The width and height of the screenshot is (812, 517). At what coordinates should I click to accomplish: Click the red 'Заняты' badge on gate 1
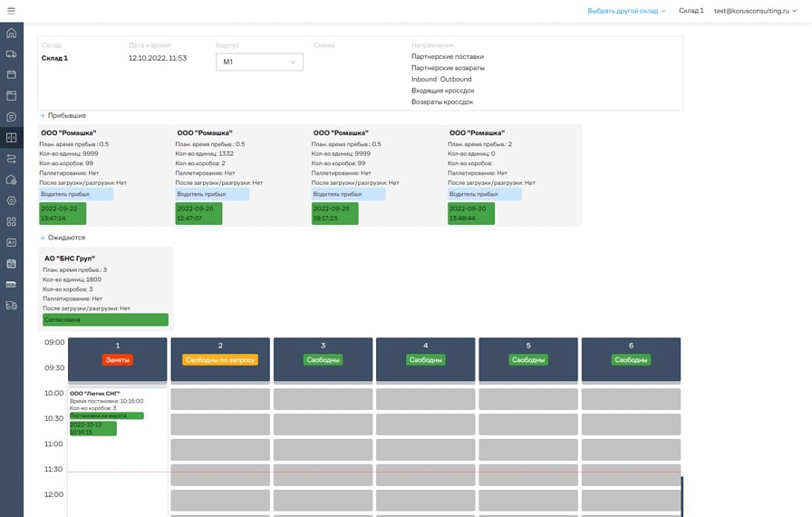(118, 360)
